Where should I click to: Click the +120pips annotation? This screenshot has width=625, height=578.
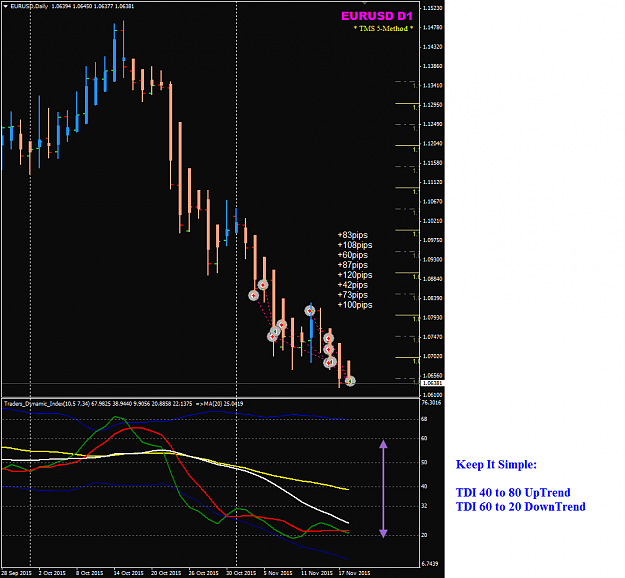355,275
